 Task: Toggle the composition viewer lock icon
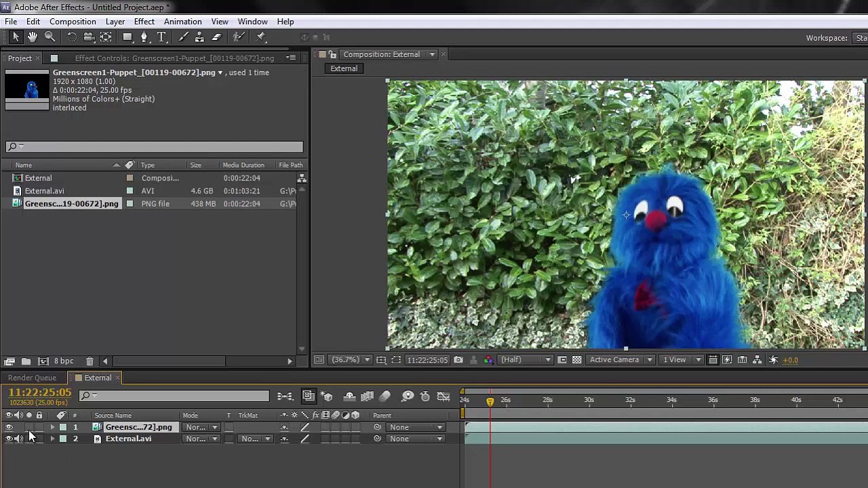pyautogui.click(x=332, y=54)
